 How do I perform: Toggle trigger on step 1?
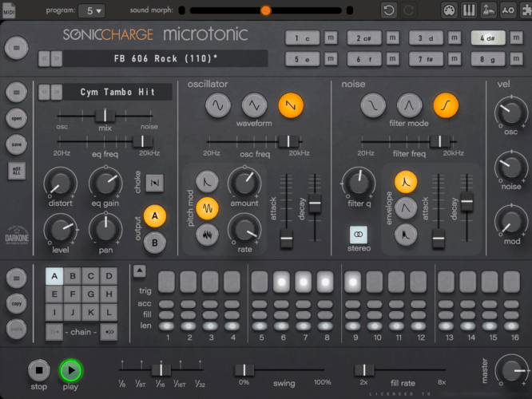tap(166, 282)
